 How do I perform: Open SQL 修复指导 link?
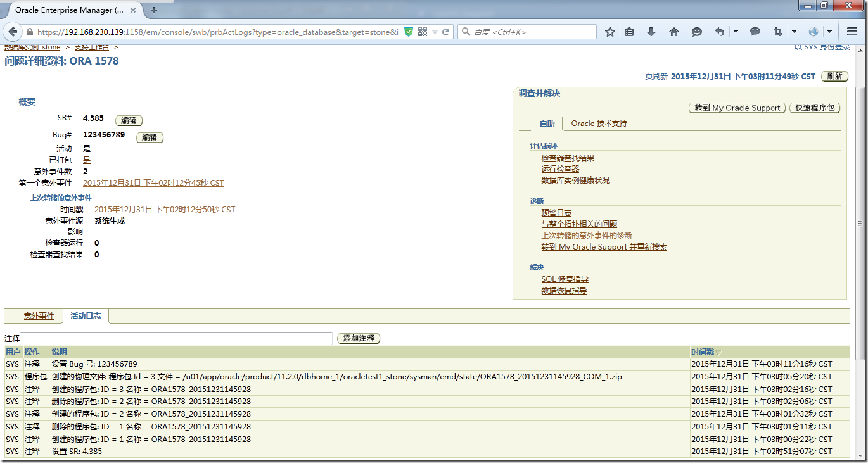(565, 279)
